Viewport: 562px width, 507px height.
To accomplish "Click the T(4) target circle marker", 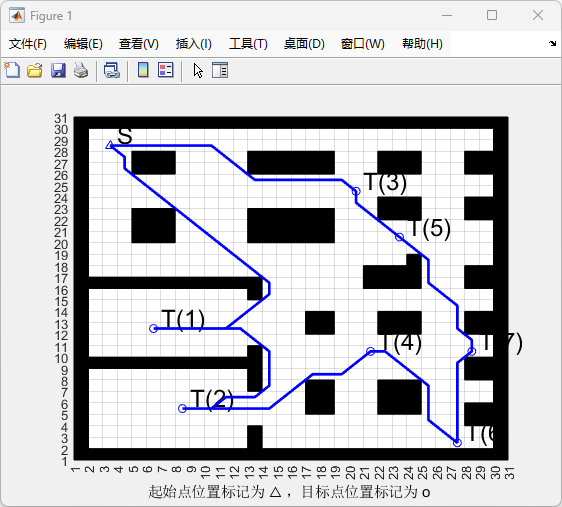I will (371, 351).
